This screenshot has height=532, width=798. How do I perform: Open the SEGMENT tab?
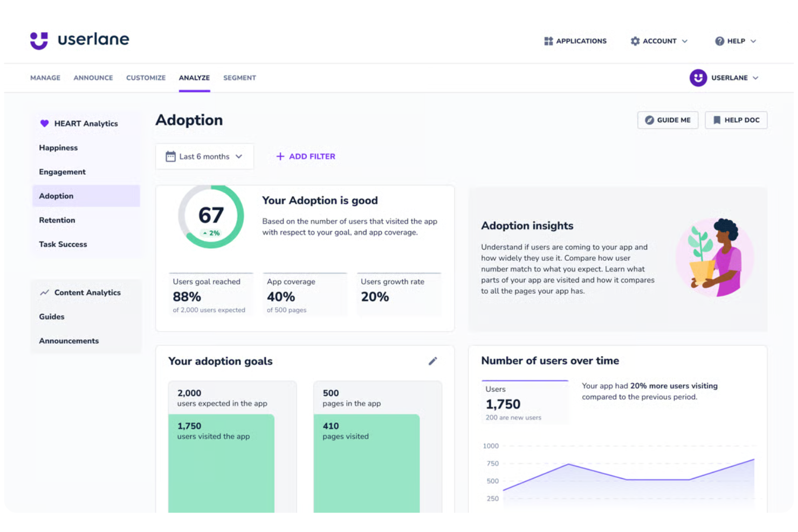coord(239,78)
